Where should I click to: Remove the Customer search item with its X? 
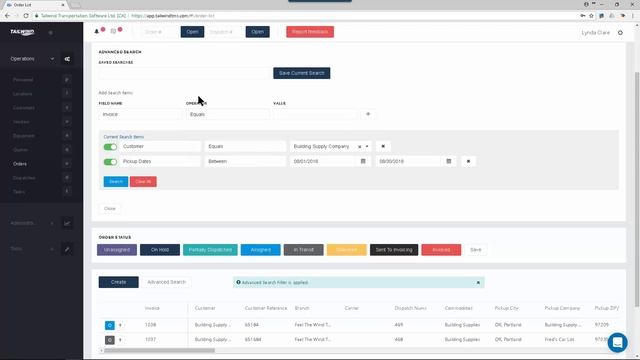coord(383,146)
